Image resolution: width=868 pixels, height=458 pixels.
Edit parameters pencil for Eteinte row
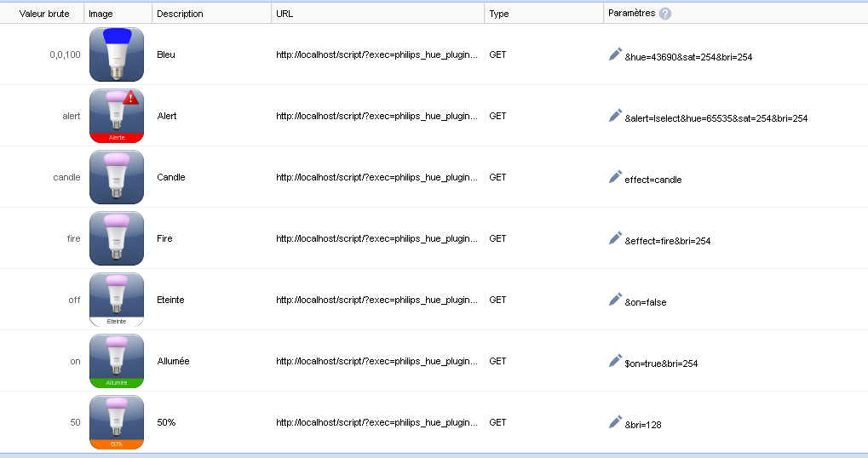pyautogui.click(x=615, y=300)
